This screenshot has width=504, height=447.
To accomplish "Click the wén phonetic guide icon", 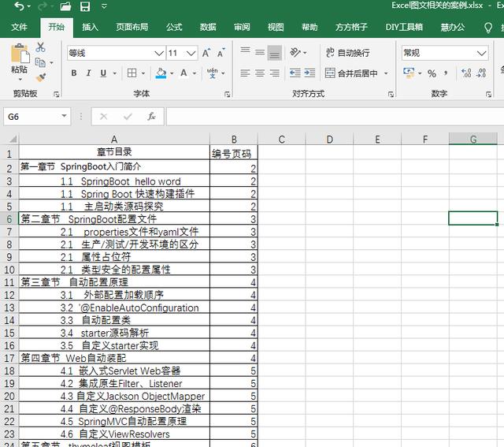I will pyautogui.click(x=212, y=73).
